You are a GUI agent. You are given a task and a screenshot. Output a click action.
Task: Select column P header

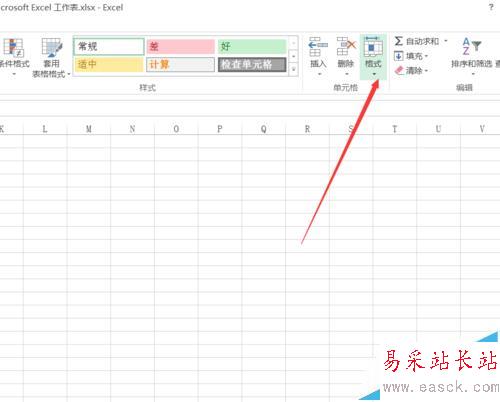tap(220, 129)
